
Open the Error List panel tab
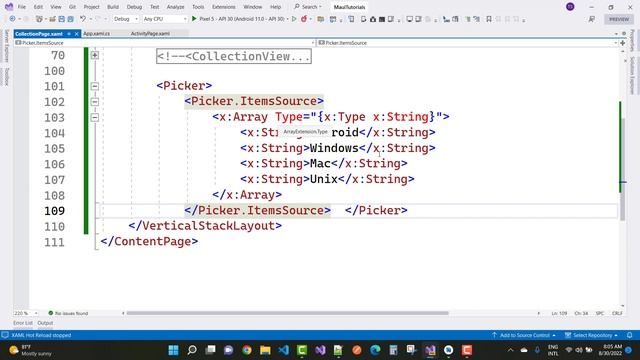(23, 323)
